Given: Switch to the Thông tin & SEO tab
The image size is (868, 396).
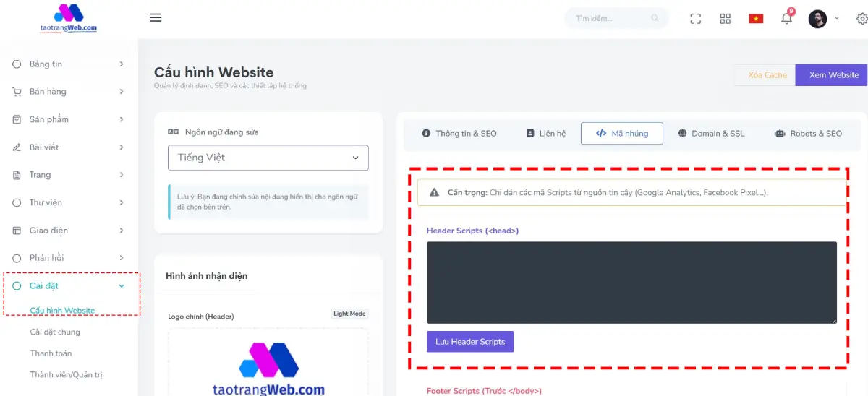Looking at the screenshot, I should pos(459,134).
